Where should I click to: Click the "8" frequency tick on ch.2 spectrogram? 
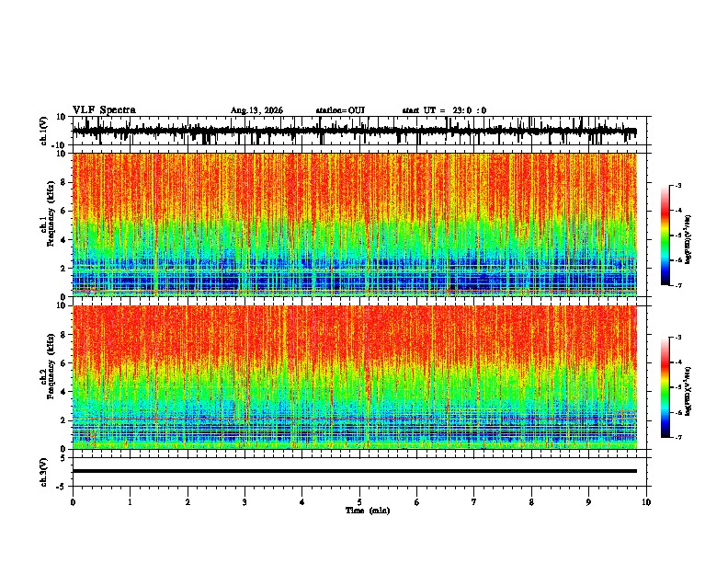[63, 335]
